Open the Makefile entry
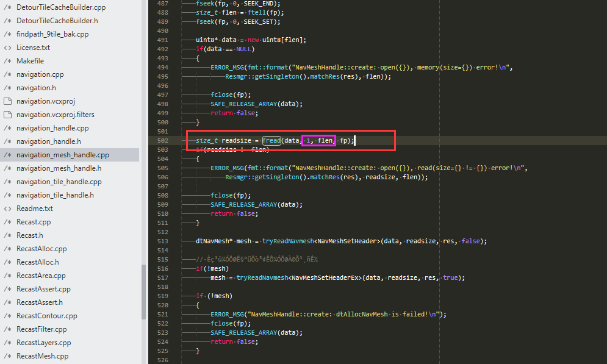The height and width of the screenshot is (364, 607). point(30,61)
